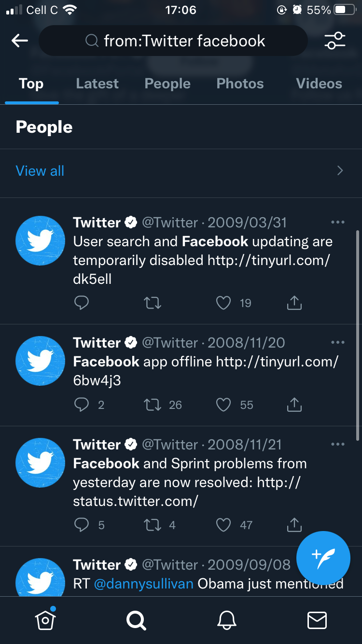Open Direct Messages inbox

(317, 621)
